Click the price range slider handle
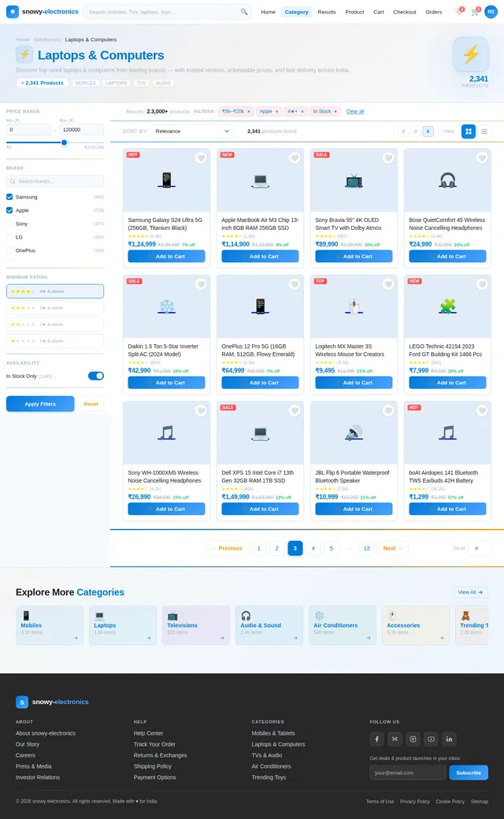The width and height of the screenshot is (504, 819). [x=65, y=143]
